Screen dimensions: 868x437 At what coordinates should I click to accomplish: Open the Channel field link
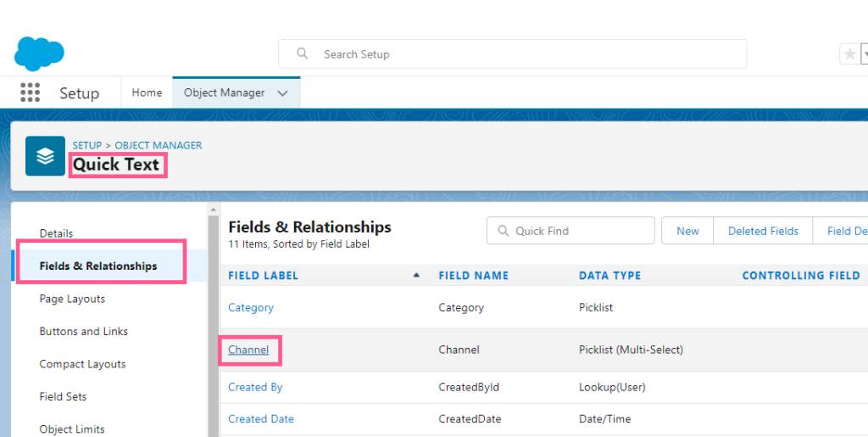[248, 350]
